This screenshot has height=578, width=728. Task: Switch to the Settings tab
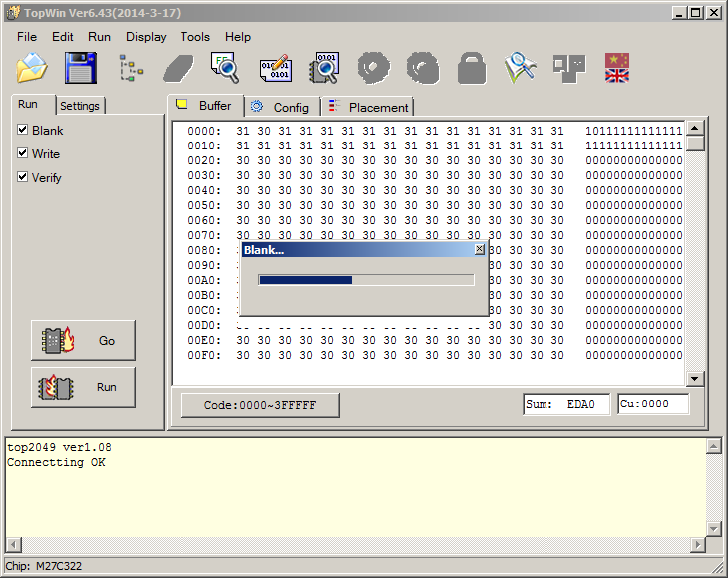[x=79, y=106]
